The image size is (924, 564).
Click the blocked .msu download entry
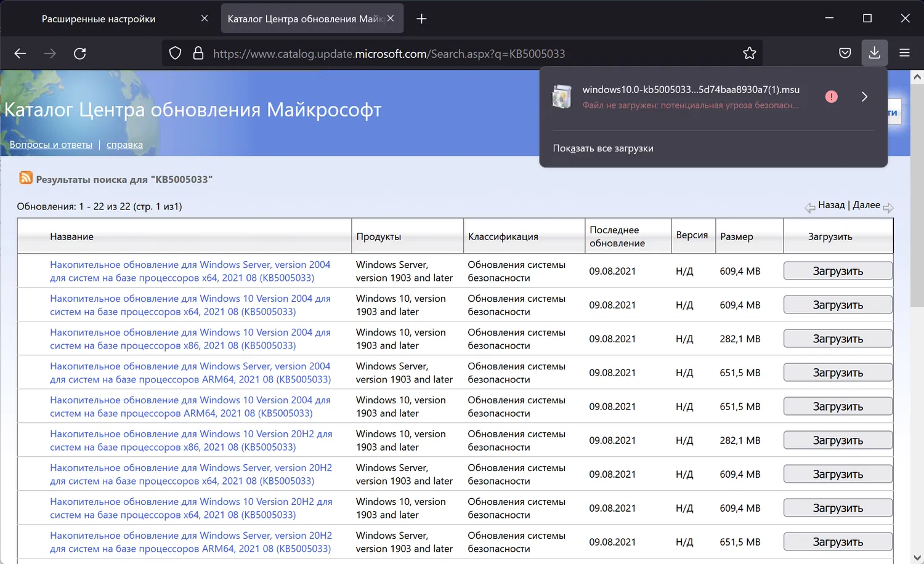[690, 97]
